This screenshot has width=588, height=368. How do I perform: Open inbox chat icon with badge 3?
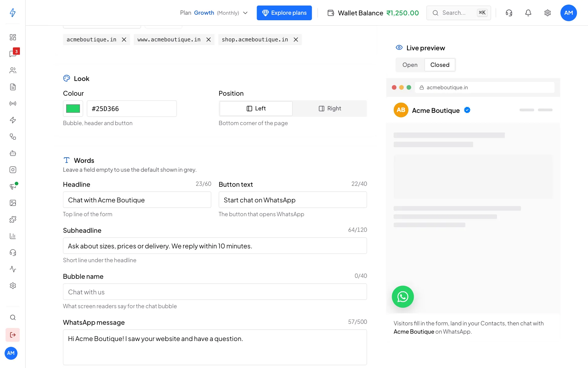tap(13, 54)
